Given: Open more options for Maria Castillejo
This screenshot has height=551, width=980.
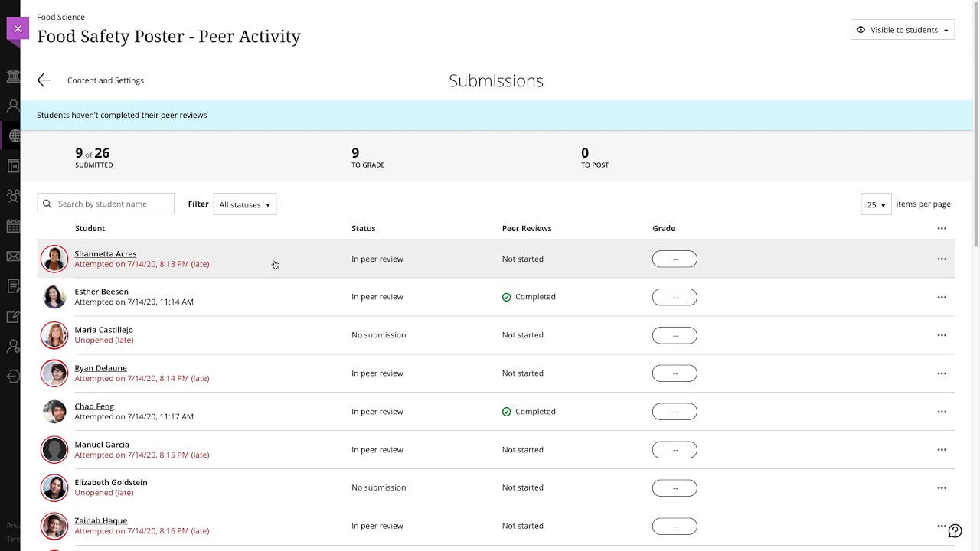Looking at the screenshot, I should pos(942,335).
